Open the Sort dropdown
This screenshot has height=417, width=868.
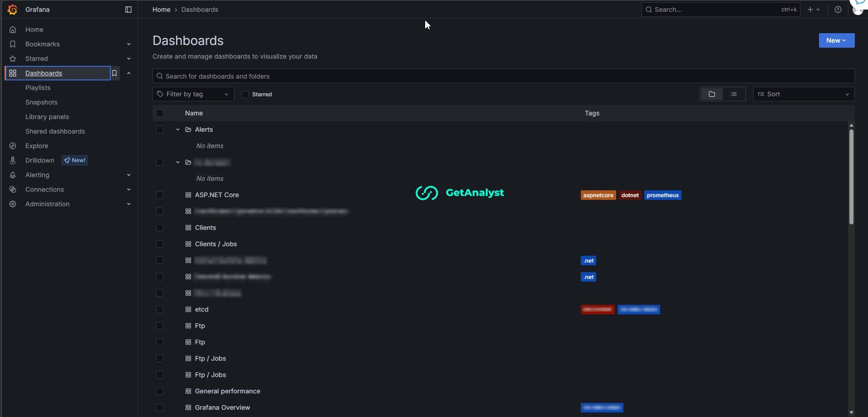click(x=804, y=94)
